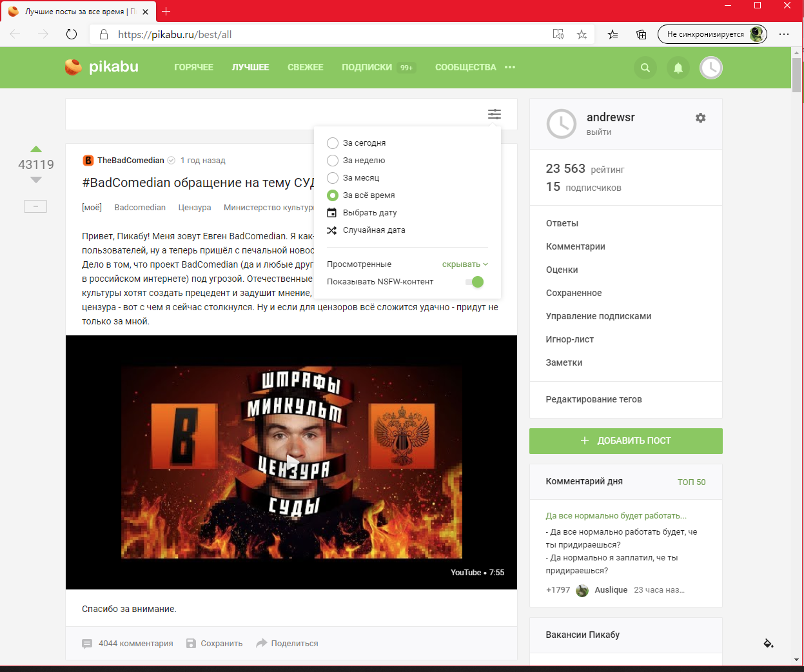This screenshot has height=672, width=804.
Task: Select the 'За сегодня' radio option
Action: point(333,143)
